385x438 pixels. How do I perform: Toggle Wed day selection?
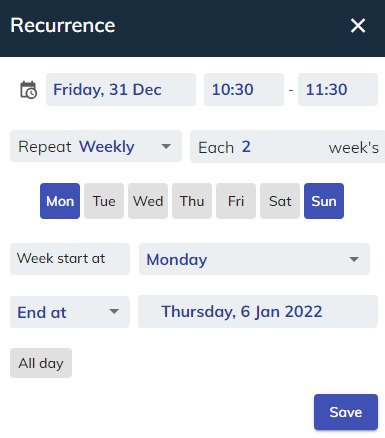tap(148, 201)
